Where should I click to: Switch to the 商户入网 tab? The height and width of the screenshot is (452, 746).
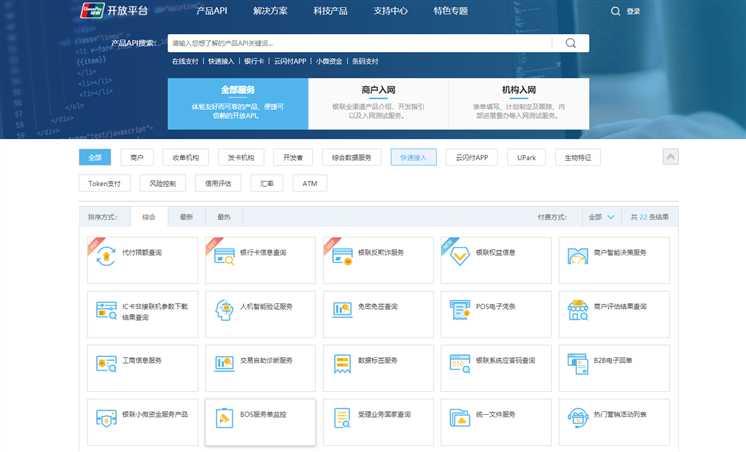(x=378, y=104)
